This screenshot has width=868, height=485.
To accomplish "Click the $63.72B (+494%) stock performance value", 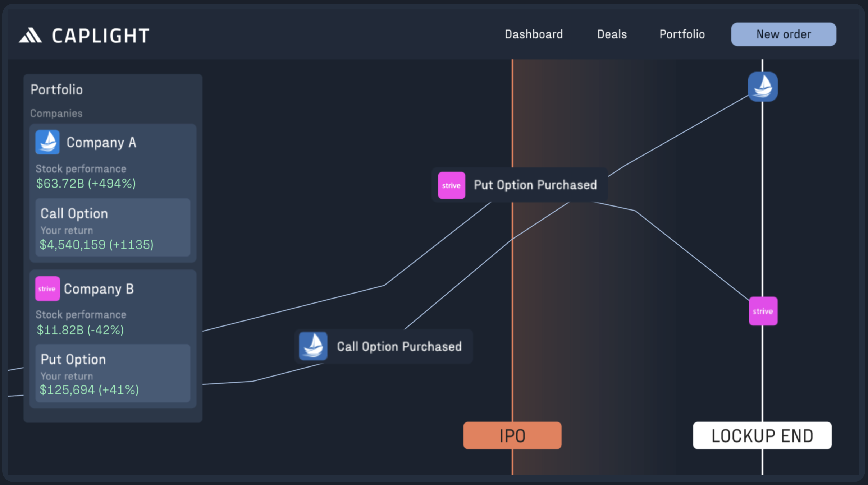I will tap(86, 184).
